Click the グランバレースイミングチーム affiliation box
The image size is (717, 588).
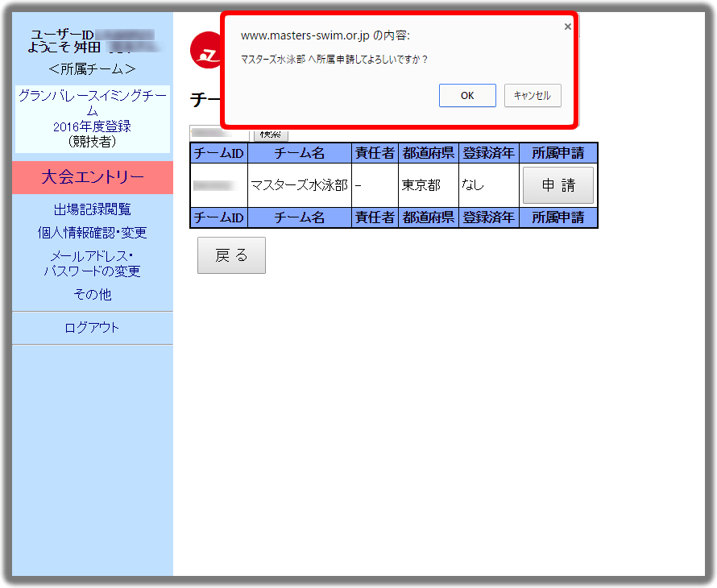click(x=93, y=119)
